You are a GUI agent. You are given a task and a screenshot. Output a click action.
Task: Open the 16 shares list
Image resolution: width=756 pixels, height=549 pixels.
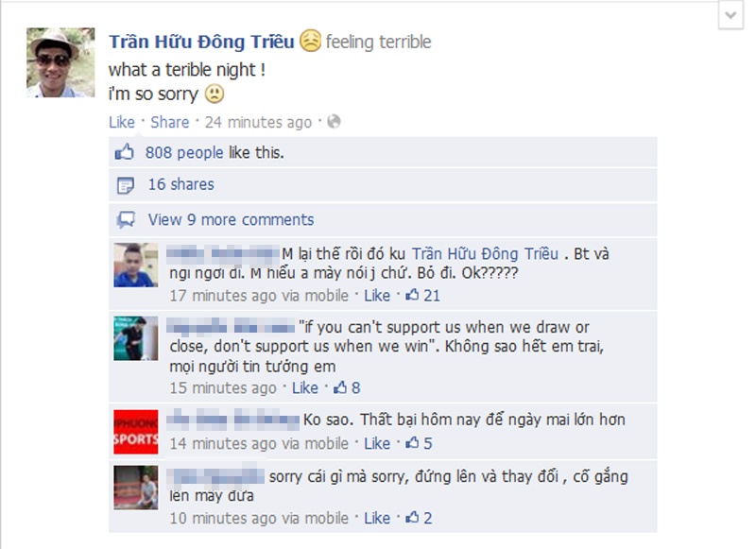click(x=180, y=184)
